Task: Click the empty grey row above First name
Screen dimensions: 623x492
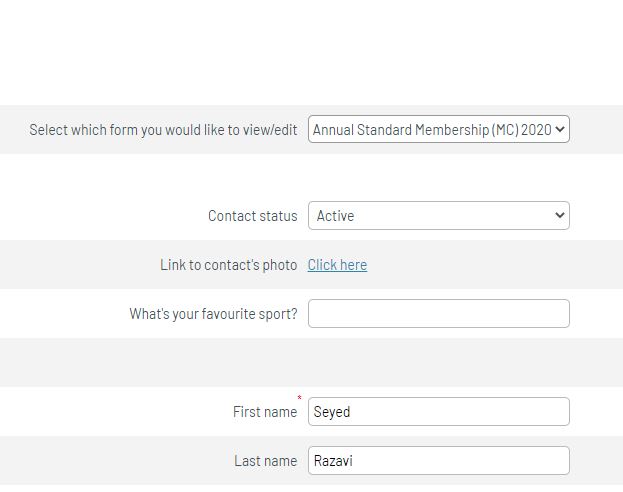Action: tap(312, 362)
